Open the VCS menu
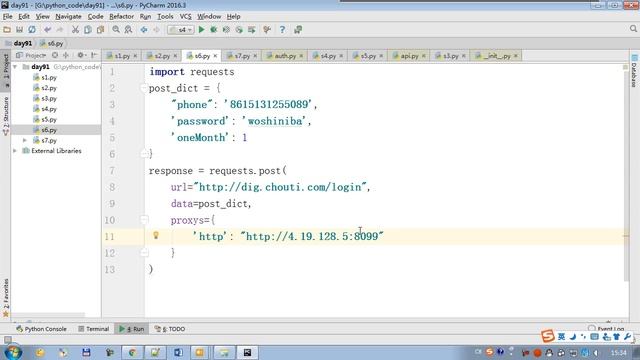The height and width of the screenshot is (360, 640). 185,16
